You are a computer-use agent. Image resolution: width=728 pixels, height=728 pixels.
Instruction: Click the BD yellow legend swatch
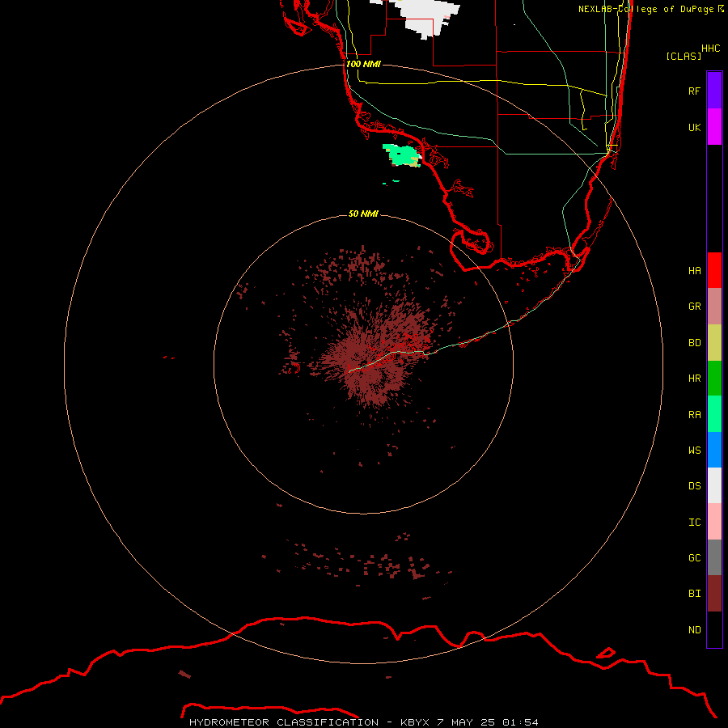click(x=714, y=343)
